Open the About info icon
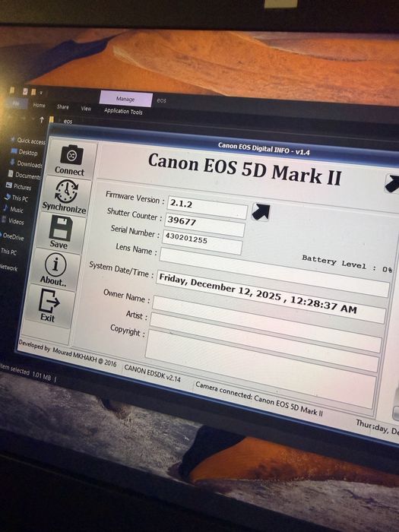The image size is (399, 532). [x=55, y=264]
